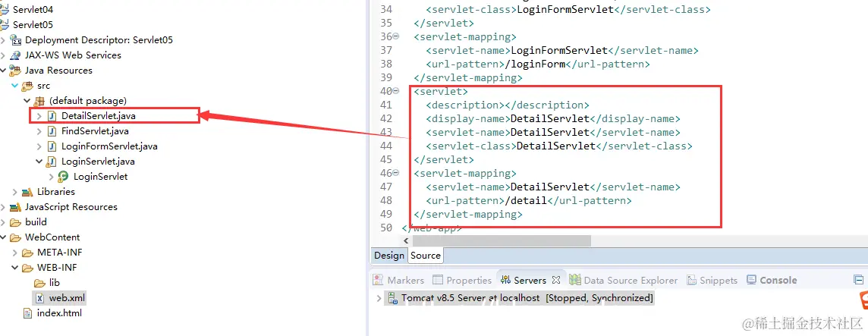The height and width of the screenshot is (336, 868).
Task: Click the horizontal scrollbar left arrow
Action: (407, 240)
